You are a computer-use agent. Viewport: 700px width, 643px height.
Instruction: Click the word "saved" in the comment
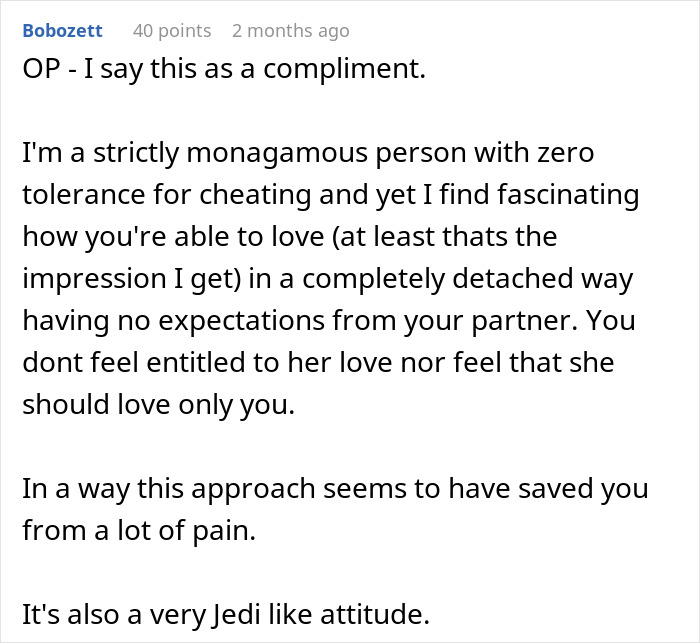coord(560,490)
